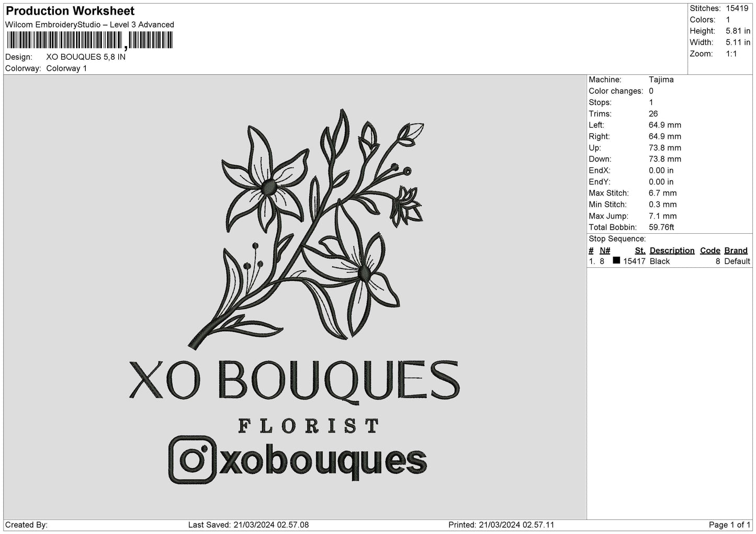The image size is (756, 534).
Task: Click the Width value 5.11 in
Action: coord(738,42)
